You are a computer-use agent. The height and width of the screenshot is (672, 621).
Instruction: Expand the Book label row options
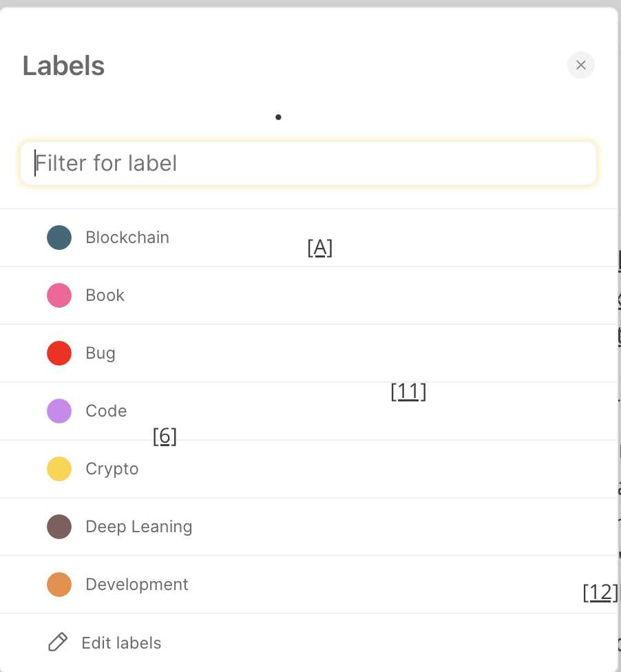(x=105, y=295)
